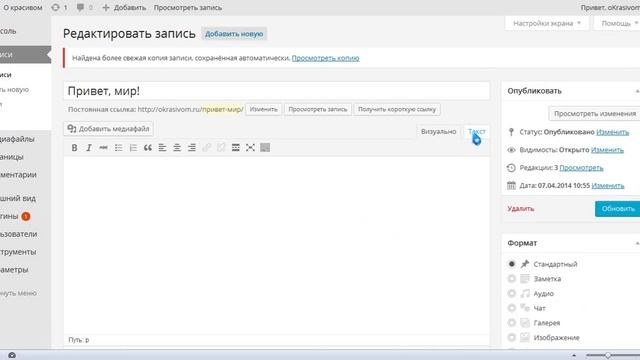
Task: Open the Инструменты sidebar menu
Action: 18,252
